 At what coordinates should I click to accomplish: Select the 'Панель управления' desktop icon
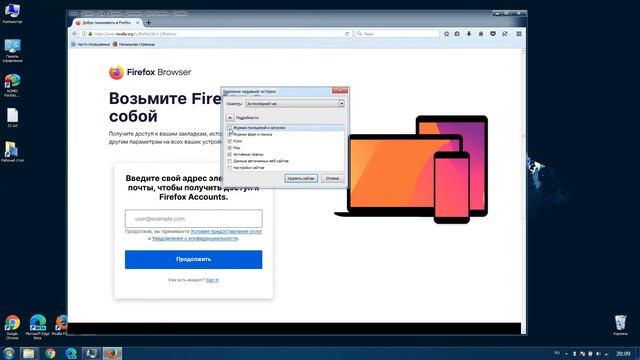12,51
